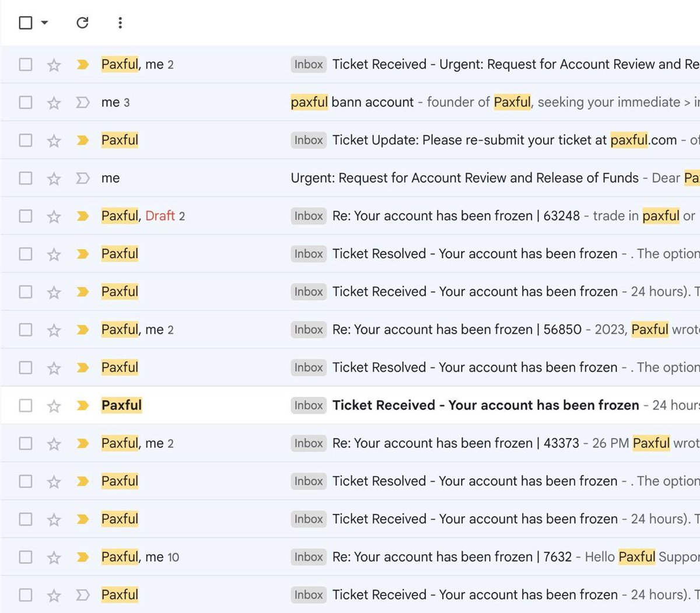Toggle importance marker on 'Ticket Received - Urgent' email
Viewport: 700px width, 613px height.
click(83, 64)
